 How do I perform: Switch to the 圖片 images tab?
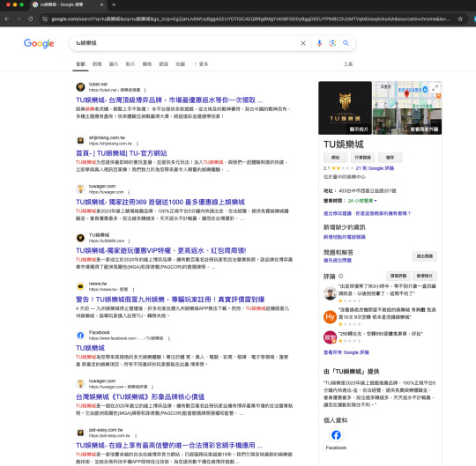pyautogui.click(x=114, y=64)
